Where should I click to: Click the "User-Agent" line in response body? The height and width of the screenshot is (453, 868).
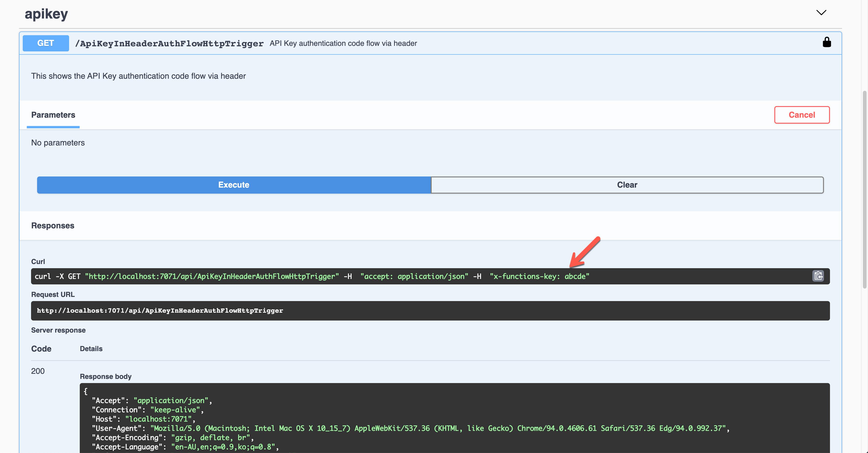[411, 428]
